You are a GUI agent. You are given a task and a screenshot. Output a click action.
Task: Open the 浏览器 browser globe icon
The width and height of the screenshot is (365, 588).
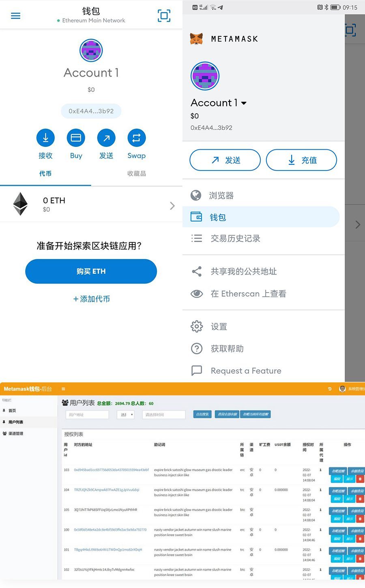[196, 195]
